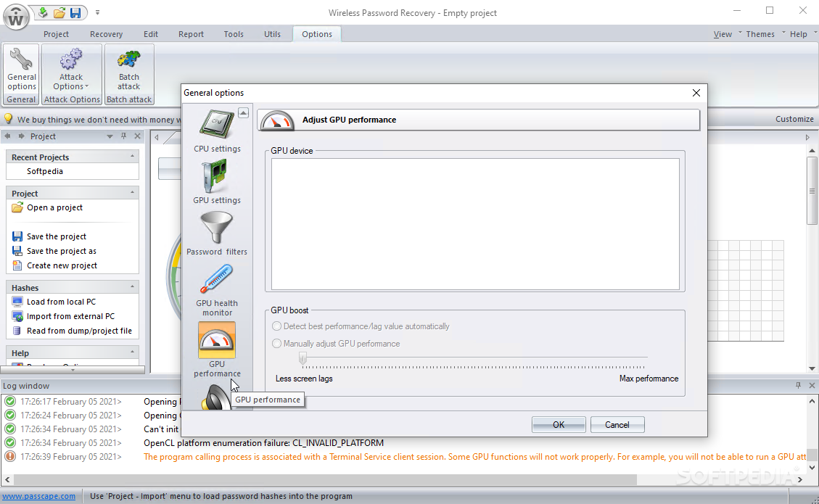
Task: Click OK in General options dialog
Action: (x=559, y=425)
